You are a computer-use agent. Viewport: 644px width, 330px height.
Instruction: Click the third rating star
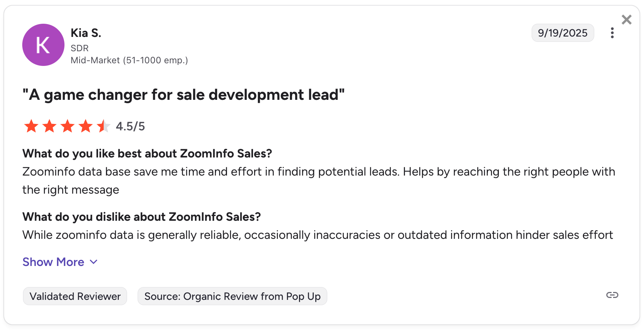[x=67, y=126]
